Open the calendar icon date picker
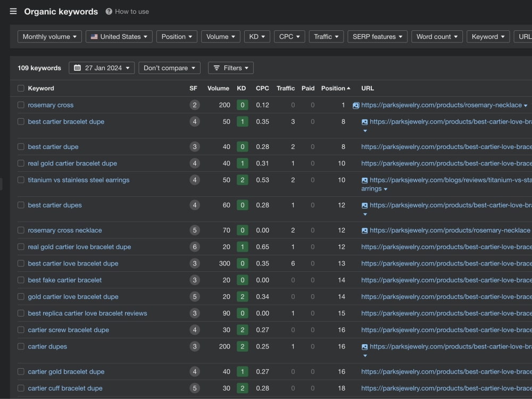The image size is (532, 399). click(x=77, y=68)
